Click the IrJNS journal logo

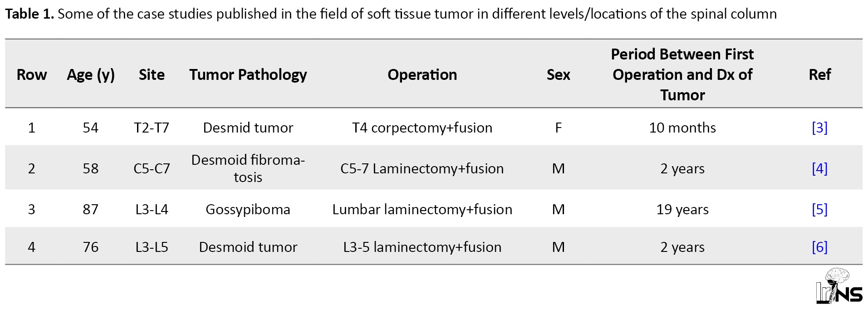click(839, 286)
